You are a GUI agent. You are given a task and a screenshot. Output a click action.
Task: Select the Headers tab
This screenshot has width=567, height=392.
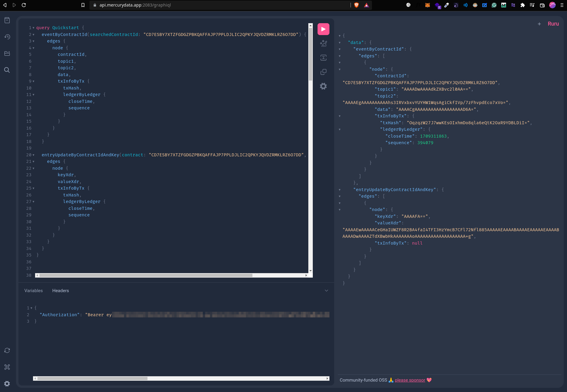(x=60, y=291)
